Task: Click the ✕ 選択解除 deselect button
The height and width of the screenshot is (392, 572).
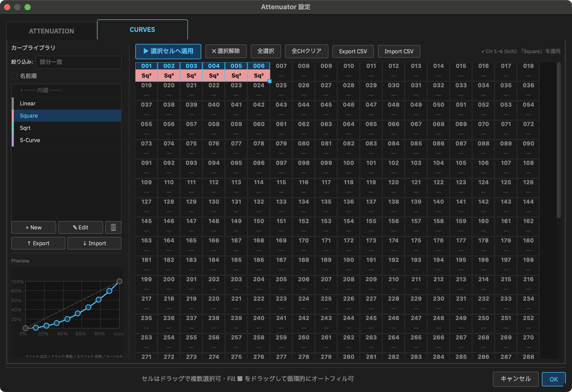Action: click(x=226, y=51)
